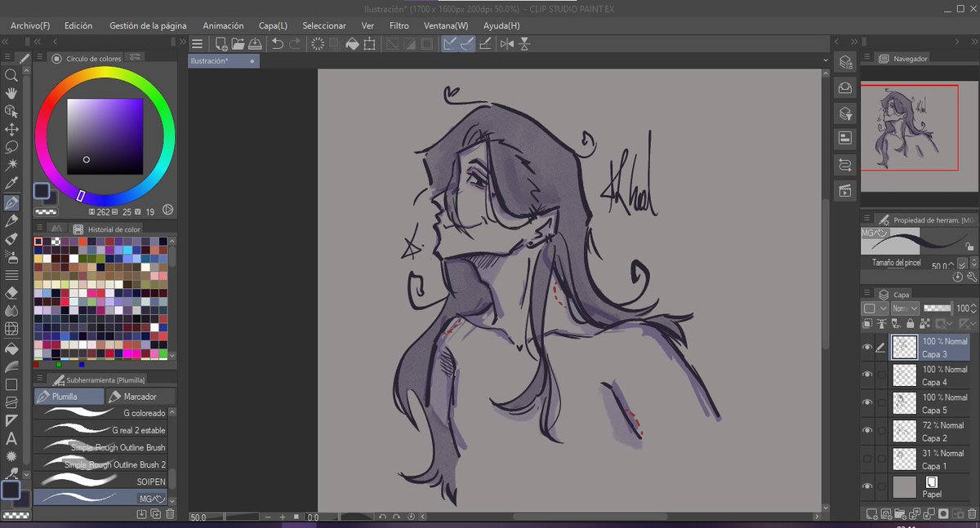Hide the Capa 3 layer
The width and height of the screenshot is (980, 528).
(x=867, y=348)
